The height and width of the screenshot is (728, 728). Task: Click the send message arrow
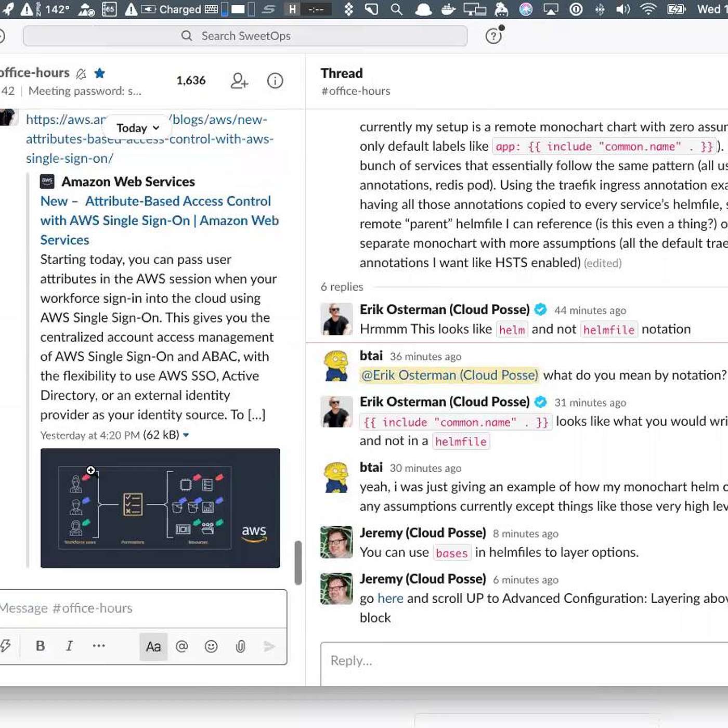coord(269,646)
